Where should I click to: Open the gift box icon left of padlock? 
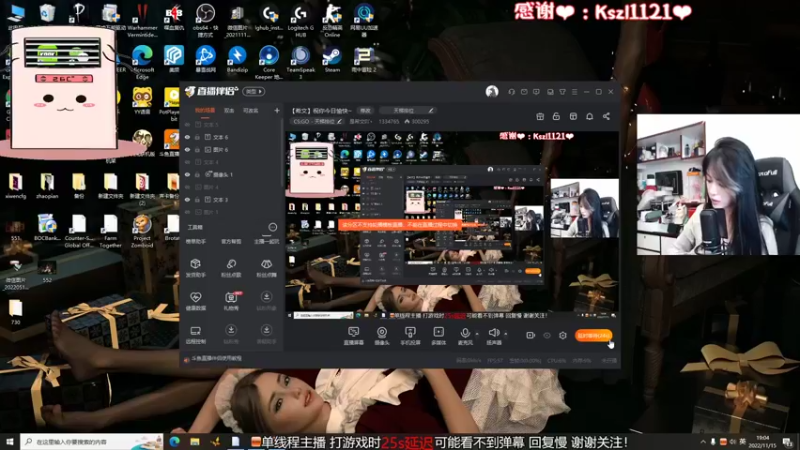[540, 116]
